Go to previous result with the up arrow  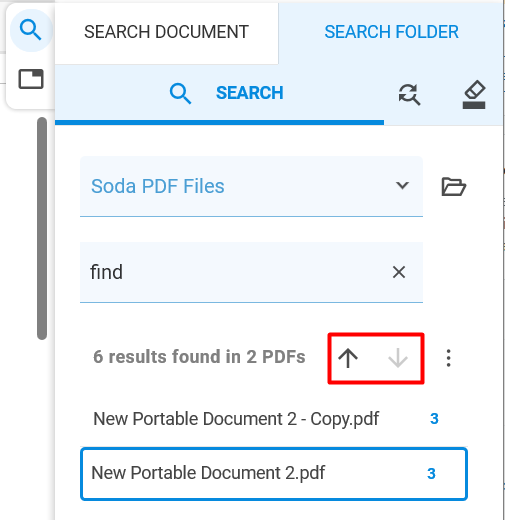click(x=348, y=358)
